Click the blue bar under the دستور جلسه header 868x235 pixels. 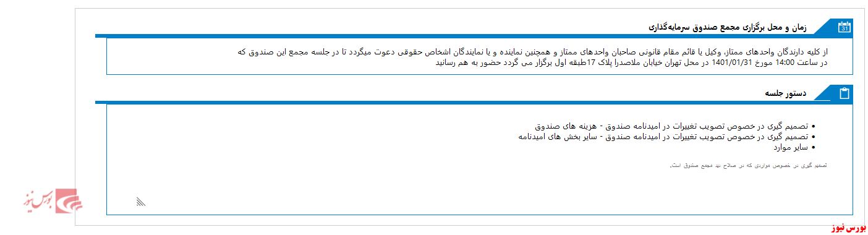coord(474,102)
